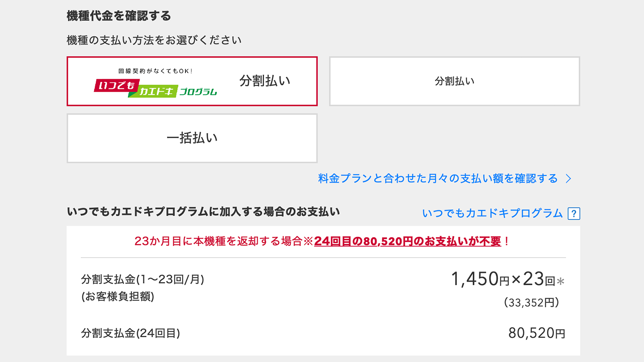The image size is (644, 362).
Task: Open the blue いつでもカエドキプログラム help link
Action: click(x=492, y=213)
